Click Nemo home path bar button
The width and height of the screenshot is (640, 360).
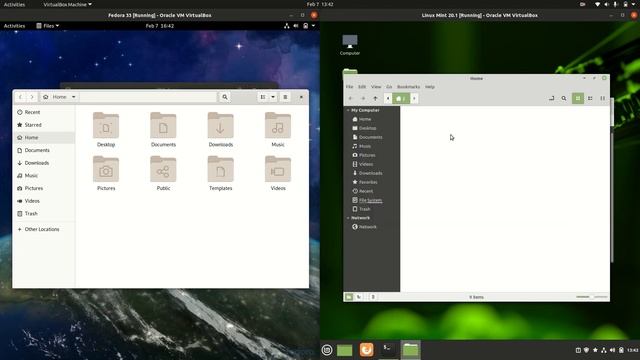(x=401, y=98)
